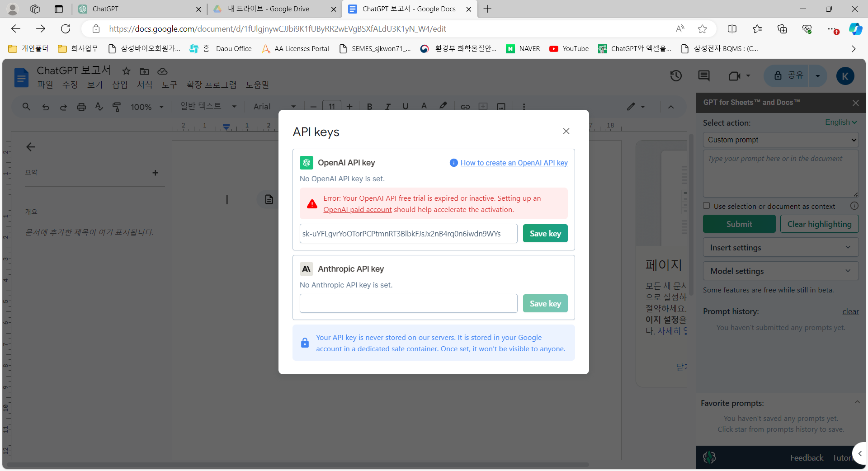This screenshot has height=471, width=868.
Task: Focus the Anthropic API key input field
Action: (408, 304)
